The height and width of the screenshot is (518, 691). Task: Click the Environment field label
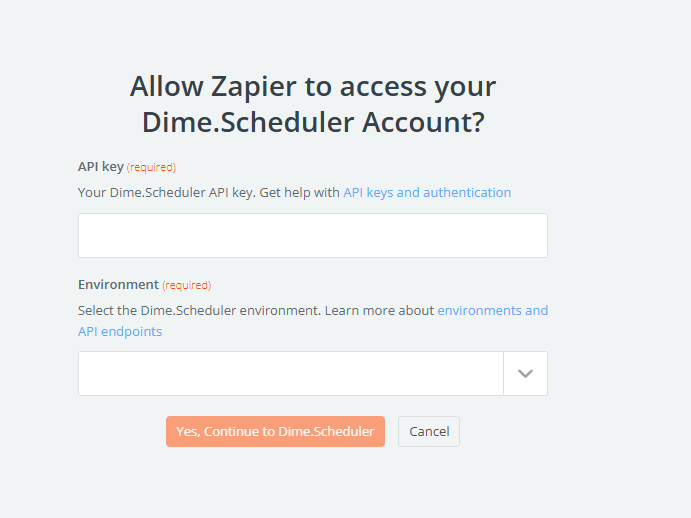[x=118, y=284]
